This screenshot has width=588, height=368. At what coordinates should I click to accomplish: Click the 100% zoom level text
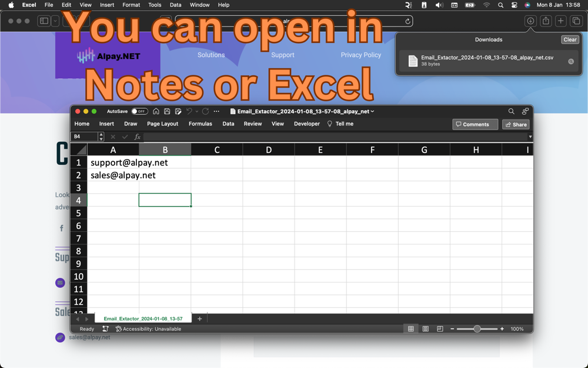pyautogui.click(x=517, y=329)
